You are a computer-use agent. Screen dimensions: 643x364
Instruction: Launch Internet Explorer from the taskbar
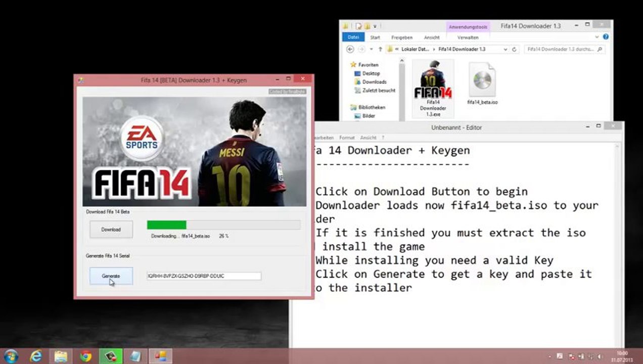tap(36, 356)
